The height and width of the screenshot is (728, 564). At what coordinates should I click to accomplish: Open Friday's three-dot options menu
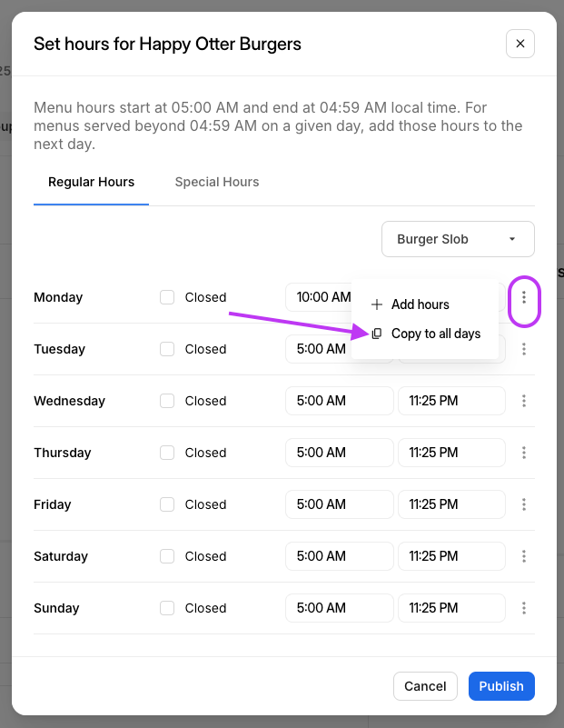tap(524, 504)
